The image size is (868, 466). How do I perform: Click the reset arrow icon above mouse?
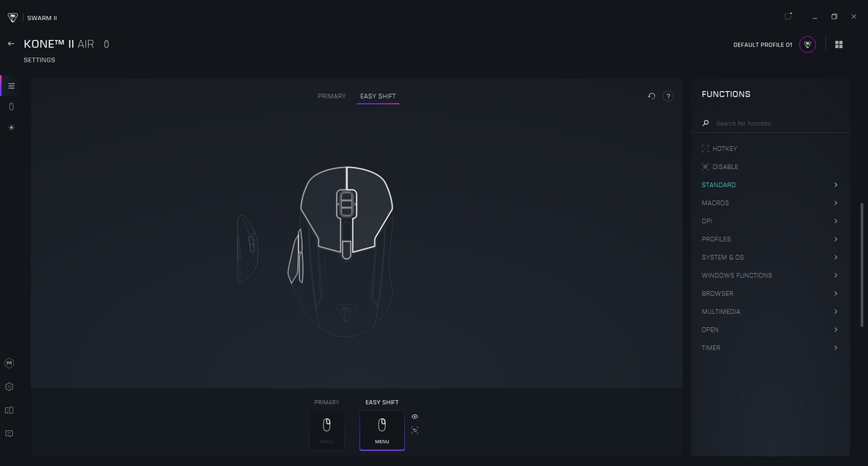pyautogui.click(x=651, y=96)
